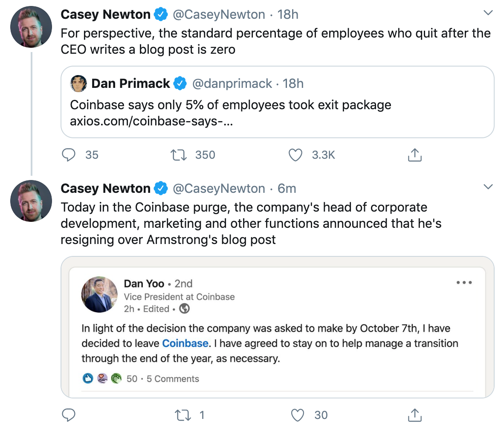Click Casey Newton's avatar on the first tweet

(x=31, y=27)
